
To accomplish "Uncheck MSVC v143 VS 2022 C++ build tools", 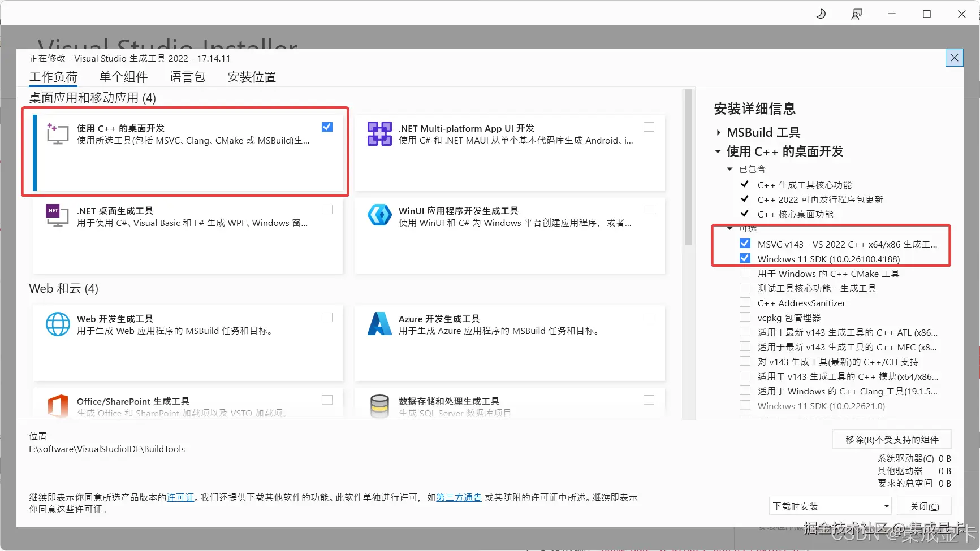I will [745, 244].
